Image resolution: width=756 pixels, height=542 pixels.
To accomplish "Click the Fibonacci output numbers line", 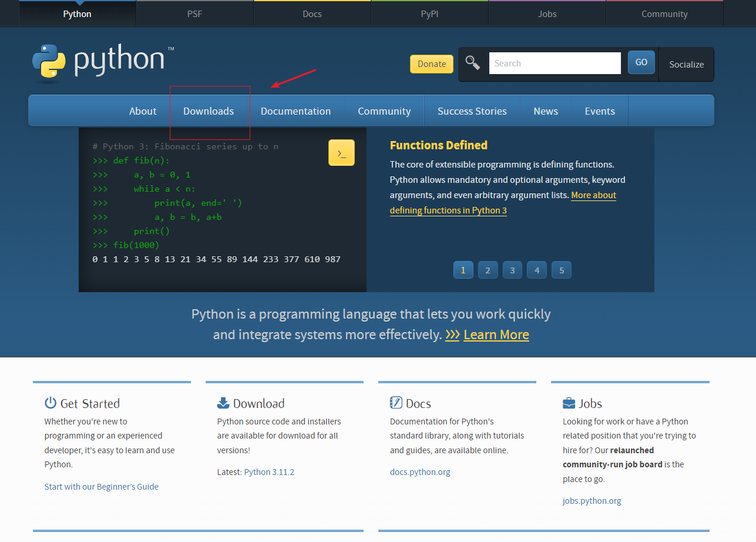I will [x=216, y=259].
